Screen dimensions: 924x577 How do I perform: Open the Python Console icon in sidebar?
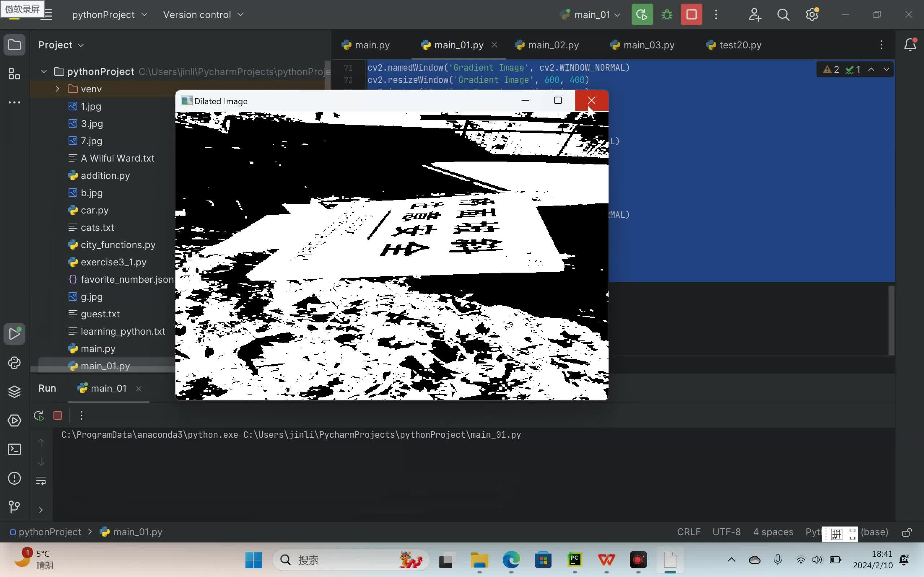pyautogui.click(x=14, y=363)
